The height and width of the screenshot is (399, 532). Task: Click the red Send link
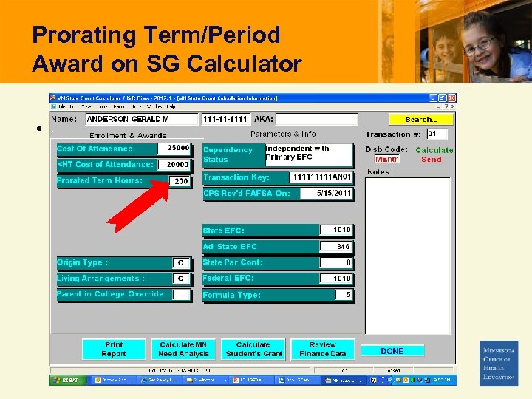(432, 159)
